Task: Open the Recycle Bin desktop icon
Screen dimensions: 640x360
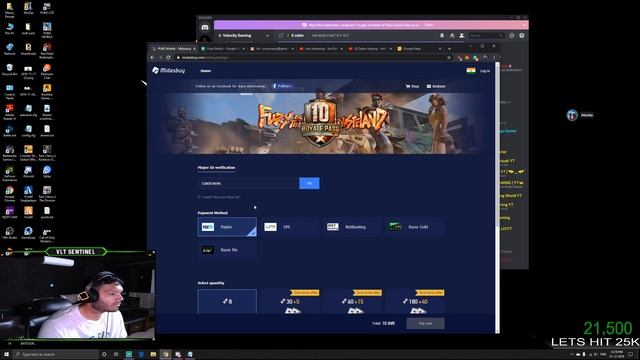Action: (9, 70)
